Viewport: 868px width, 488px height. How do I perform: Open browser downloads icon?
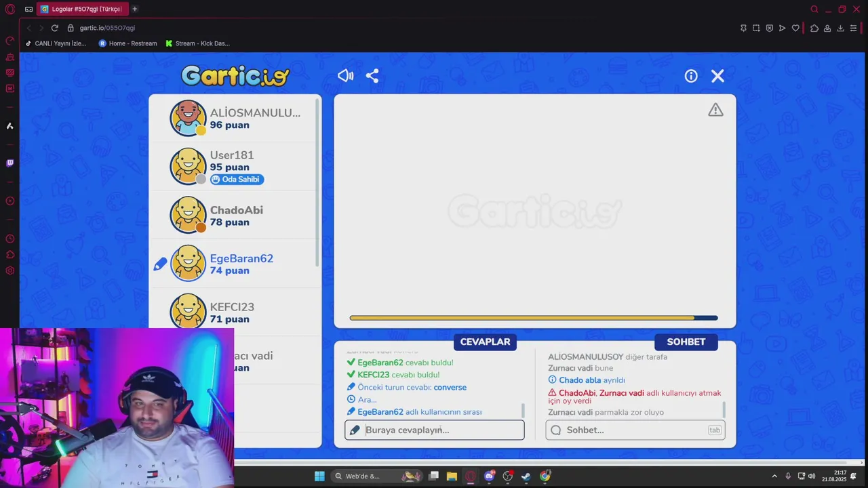(x=840, y=28)
